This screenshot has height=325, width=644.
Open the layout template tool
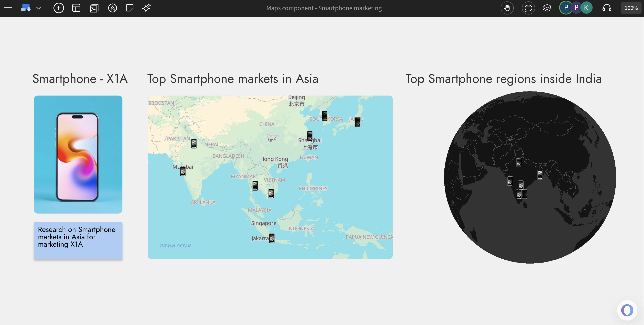(76, 8)
